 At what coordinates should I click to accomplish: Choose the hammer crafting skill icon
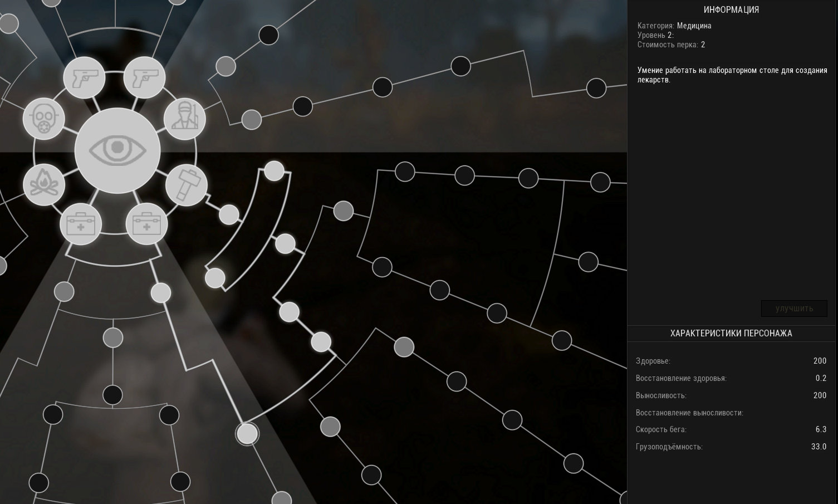pyautogui.click(x=186, y=185)
